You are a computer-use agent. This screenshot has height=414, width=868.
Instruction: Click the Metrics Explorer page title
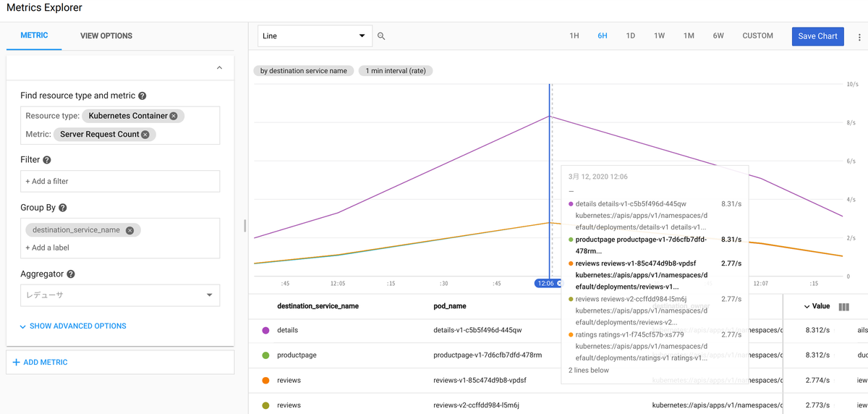pyautogui.click(x=44, y=8)
